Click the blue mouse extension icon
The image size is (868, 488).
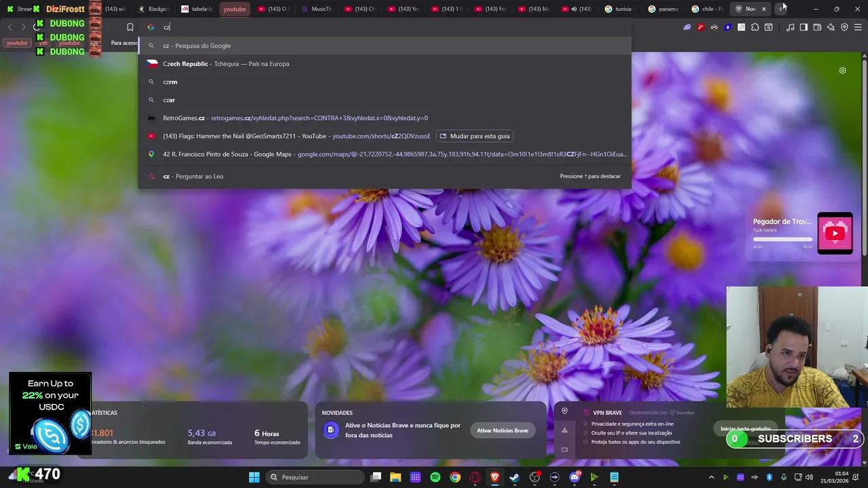728,27
